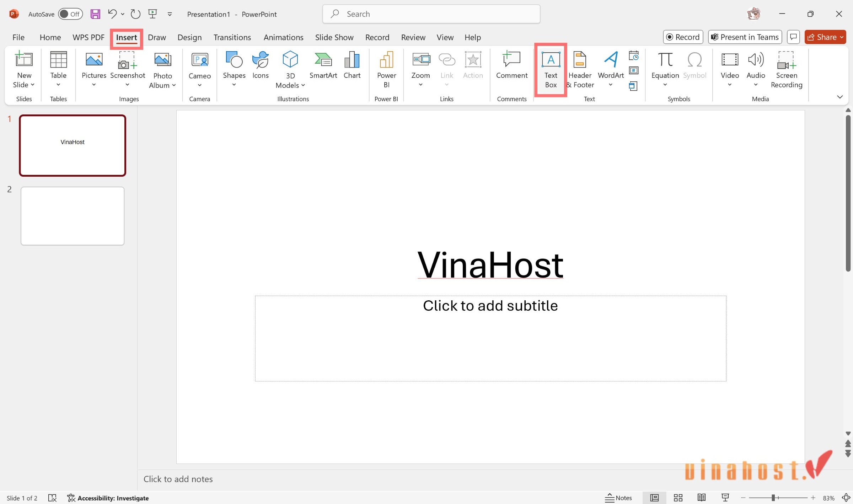The height and width of the screenshot is (504, 853).
Task: Insert WordArt text
Action: (x=611, y=69)
